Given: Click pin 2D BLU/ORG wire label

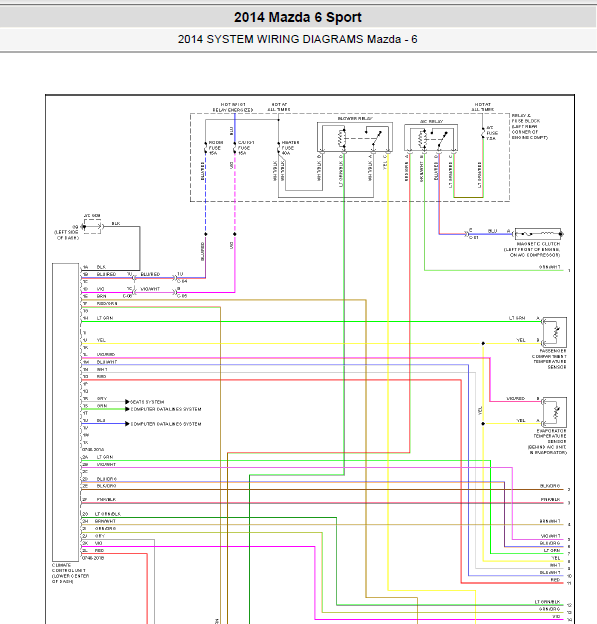Looking at the screenshot, I should pyautogui.click(x=107, y=479).
